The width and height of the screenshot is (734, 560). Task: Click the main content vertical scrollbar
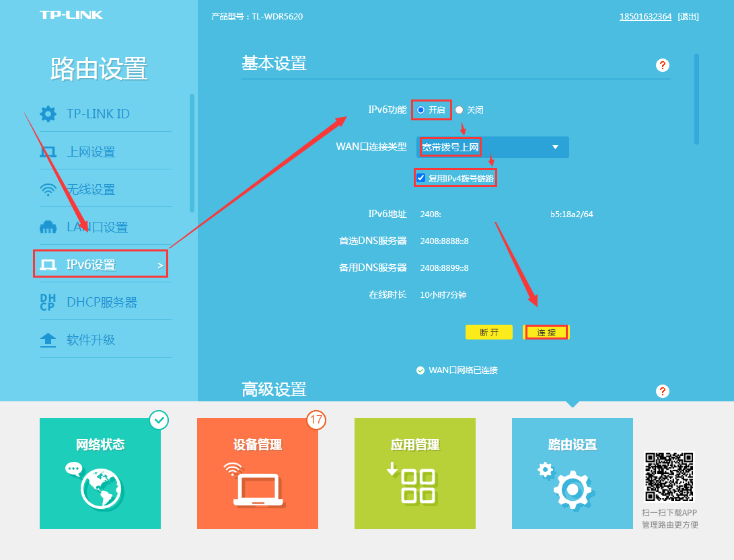coord(696,99)
